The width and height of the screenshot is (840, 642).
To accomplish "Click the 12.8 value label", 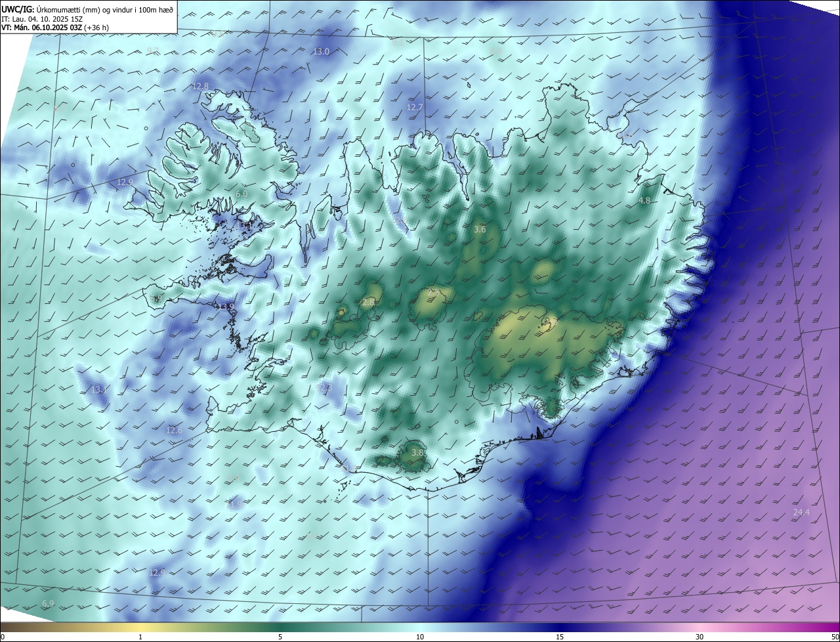I will point(200,87).
